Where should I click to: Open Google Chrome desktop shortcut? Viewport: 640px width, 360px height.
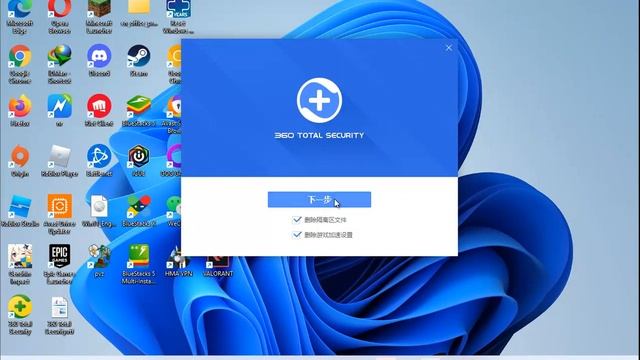[20, 63]
